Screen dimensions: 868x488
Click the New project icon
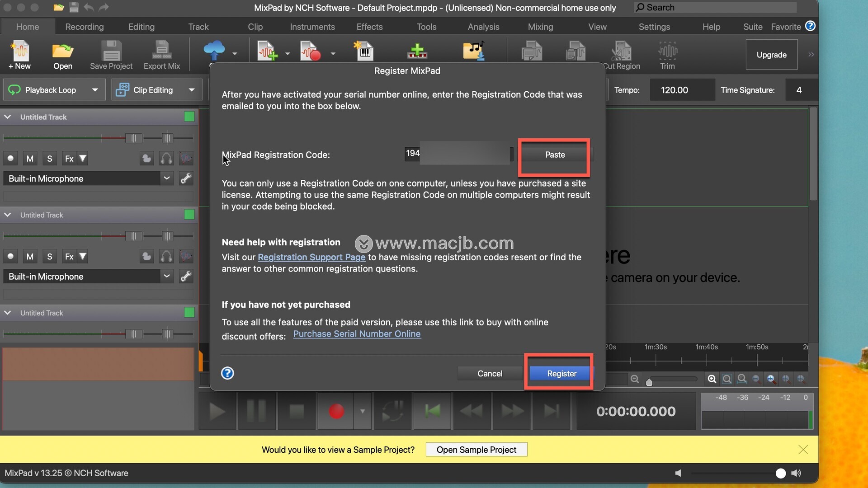coord(20,51)
